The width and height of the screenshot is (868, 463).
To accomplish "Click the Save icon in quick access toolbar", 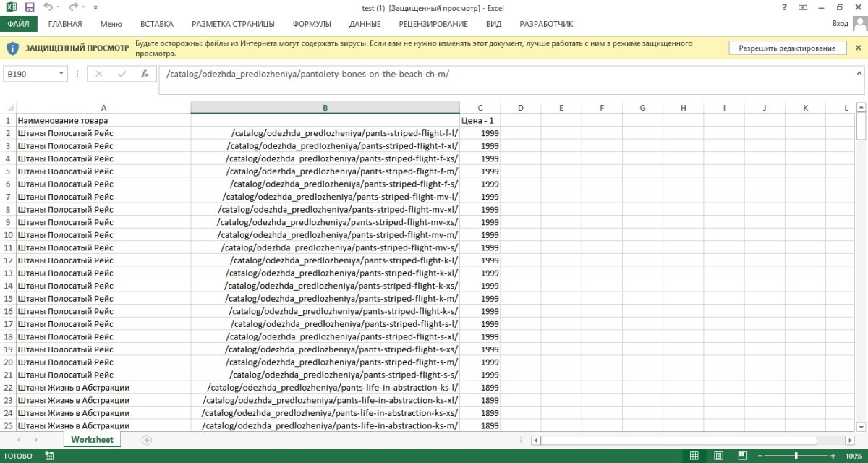I will point(30,7).
